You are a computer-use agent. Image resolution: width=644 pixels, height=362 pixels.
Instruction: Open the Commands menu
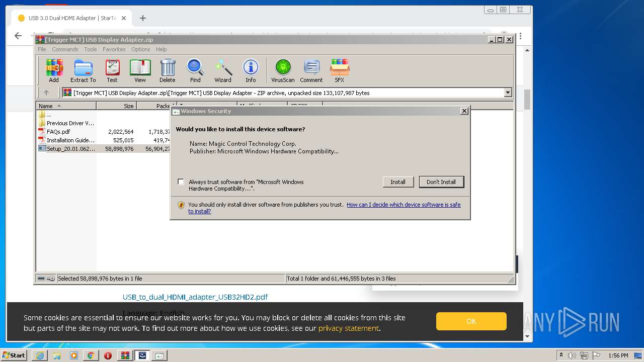tap(65, 49)
